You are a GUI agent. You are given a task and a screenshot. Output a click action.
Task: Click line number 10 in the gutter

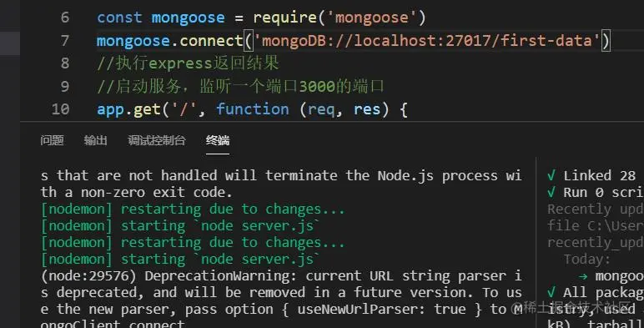tap(60, 109)
